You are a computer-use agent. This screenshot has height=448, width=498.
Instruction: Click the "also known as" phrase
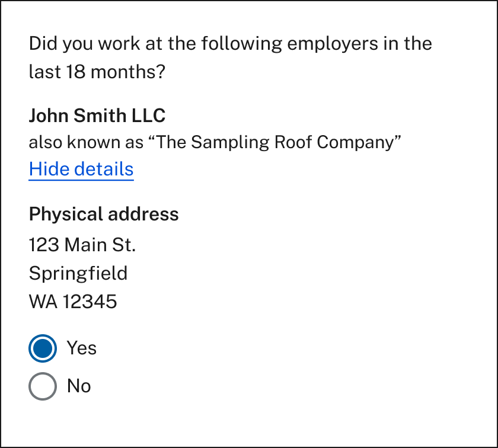click(x=87, y=143)
